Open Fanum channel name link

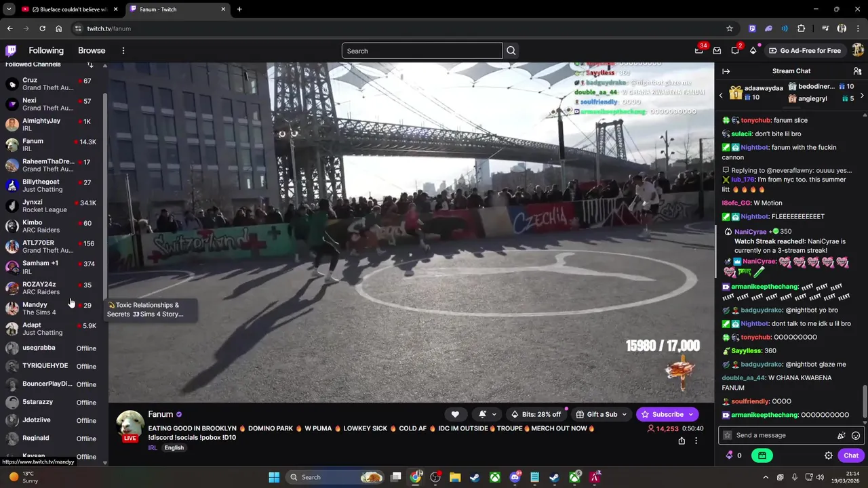point(161,414)
